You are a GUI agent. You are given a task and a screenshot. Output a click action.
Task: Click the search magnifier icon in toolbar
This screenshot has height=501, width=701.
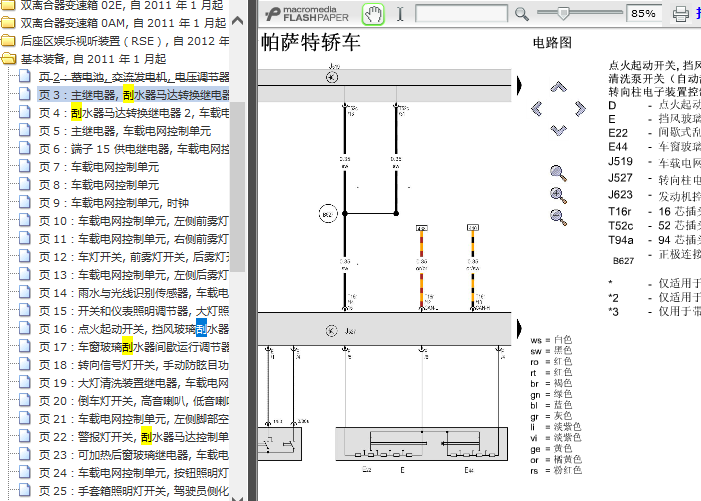521,14
